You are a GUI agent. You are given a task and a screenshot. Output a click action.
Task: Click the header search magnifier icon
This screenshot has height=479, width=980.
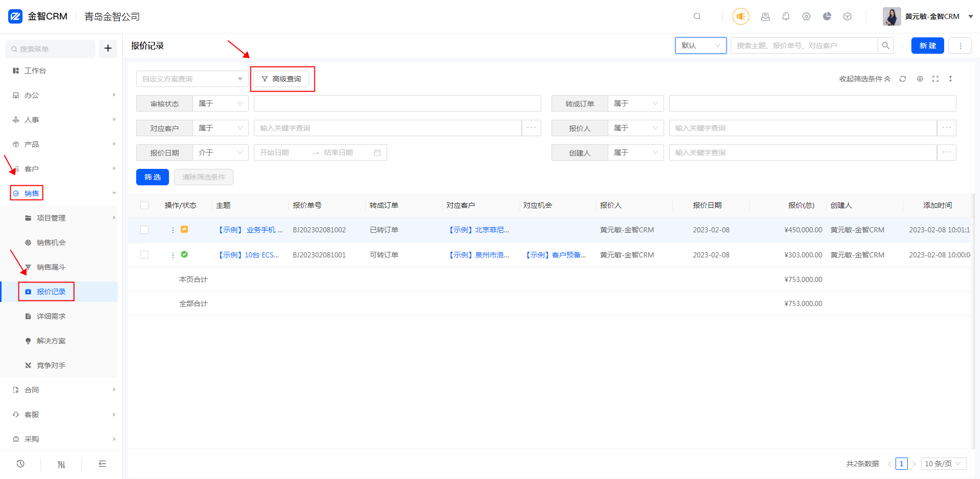pyautogui.click(x=697, y=16)
